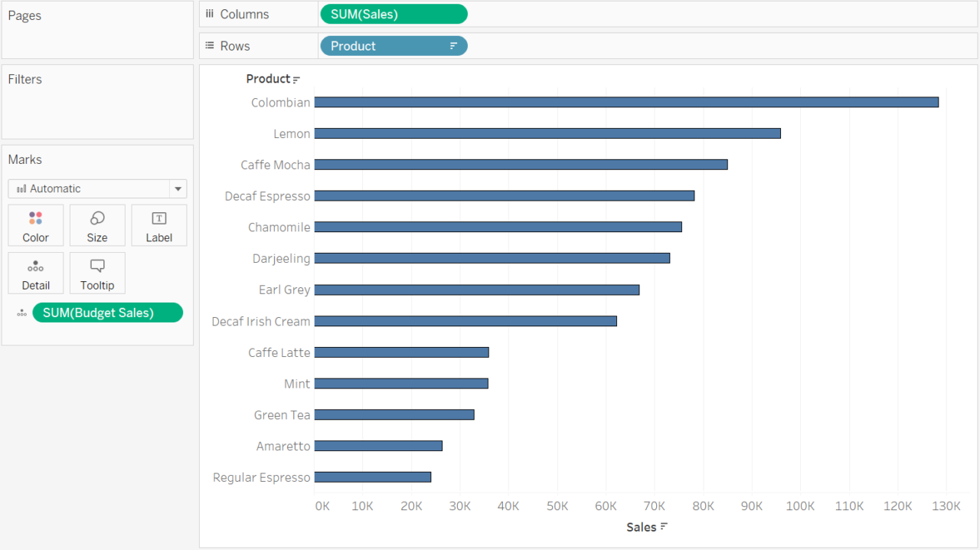
Task: Click the Columns shelf grid icon
Action: coord(210,13)
